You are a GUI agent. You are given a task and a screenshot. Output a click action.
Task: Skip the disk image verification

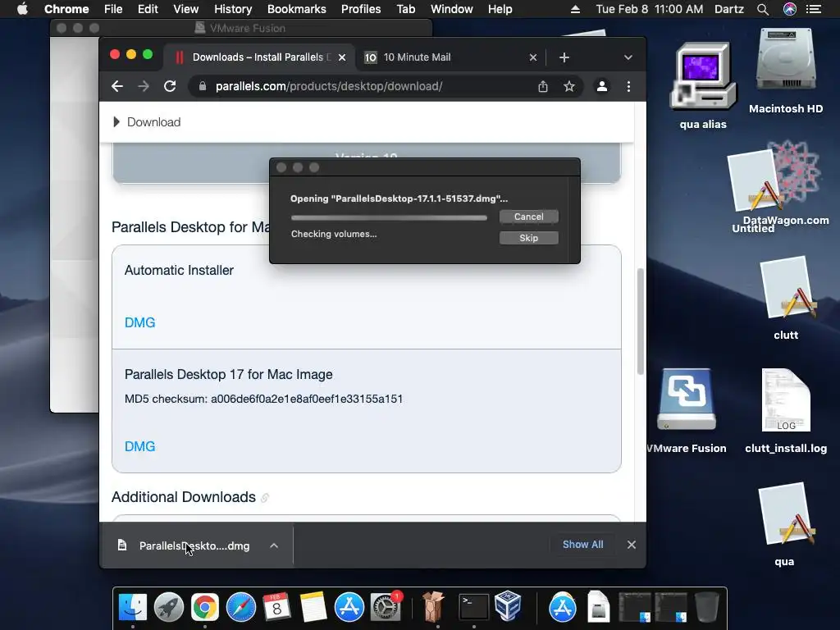point(529,238)
